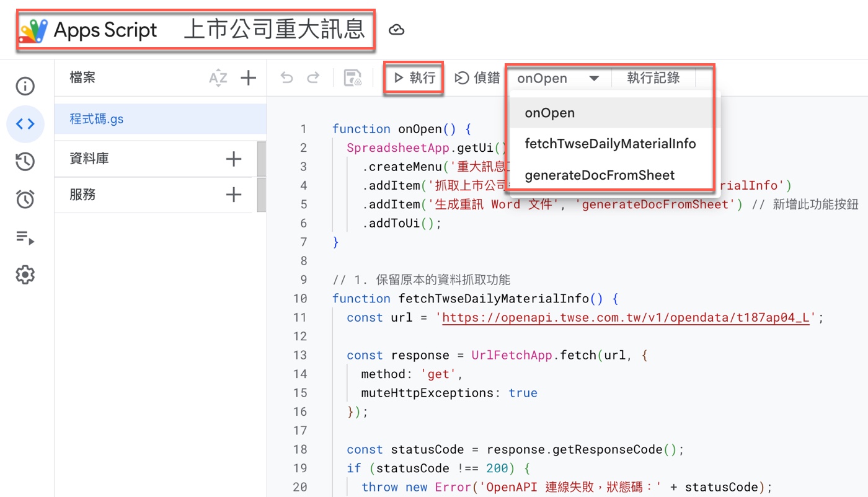The height and width of the screenshot is (497, 868).
Task: Click the 服務 services header
Action: coord(82,195)
